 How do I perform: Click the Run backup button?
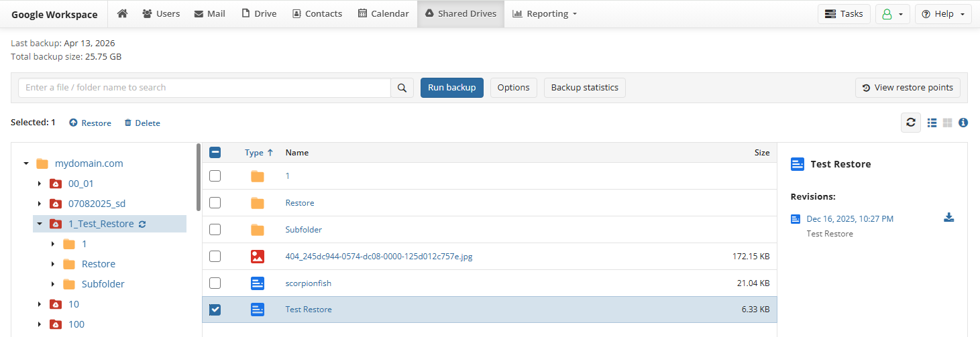click(451, 88)
